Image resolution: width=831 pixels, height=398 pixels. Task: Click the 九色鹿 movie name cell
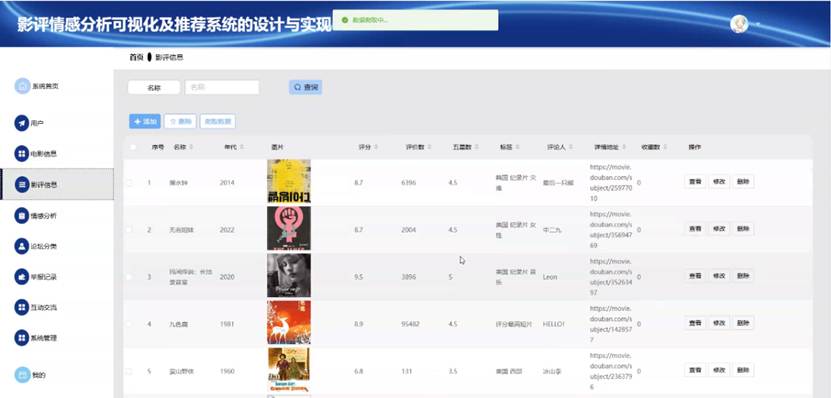[178, 324]
